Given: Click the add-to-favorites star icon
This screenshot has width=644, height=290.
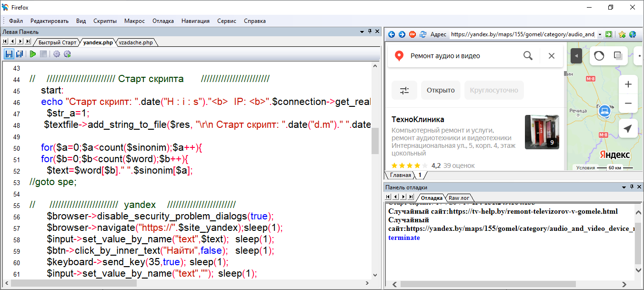Looking at the screenshot, I should 622,34.
